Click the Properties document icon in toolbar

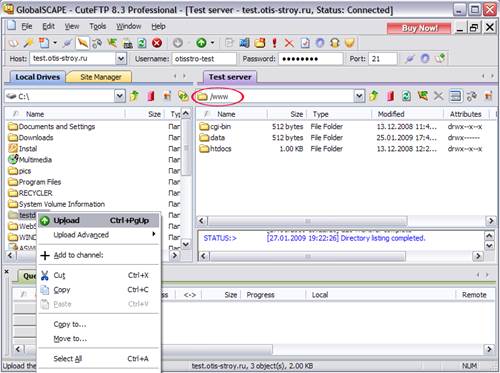click(305, 43)
